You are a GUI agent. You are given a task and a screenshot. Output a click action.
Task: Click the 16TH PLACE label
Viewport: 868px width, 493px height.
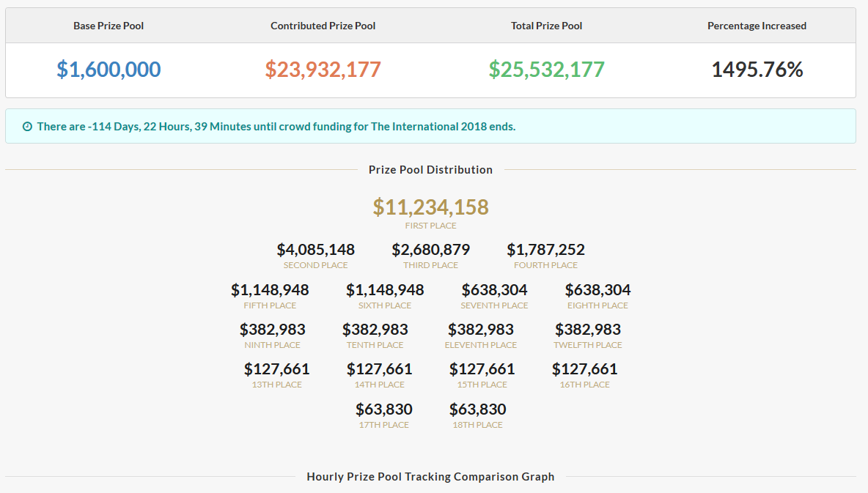click(584, 385)
